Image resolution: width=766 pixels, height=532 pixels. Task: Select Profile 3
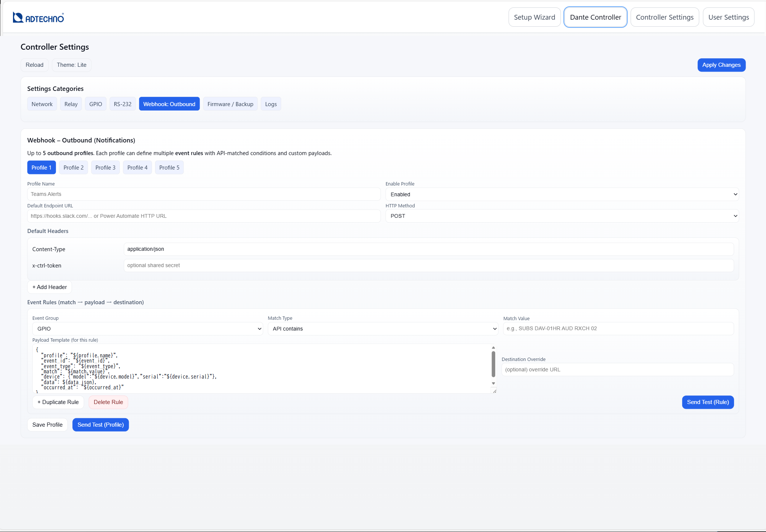point(105,167)
